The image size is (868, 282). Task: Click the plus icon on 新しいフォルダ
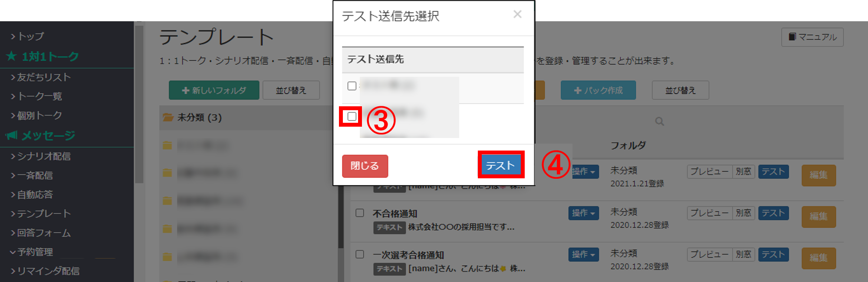(186, 90)
